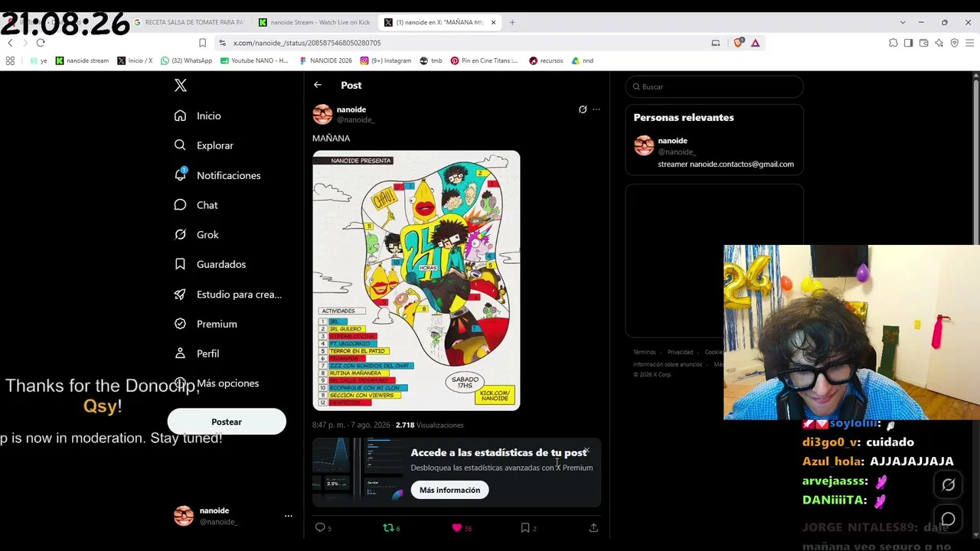980x551 pixels.
Task: Click the Más información button
Action: point(449,490)
